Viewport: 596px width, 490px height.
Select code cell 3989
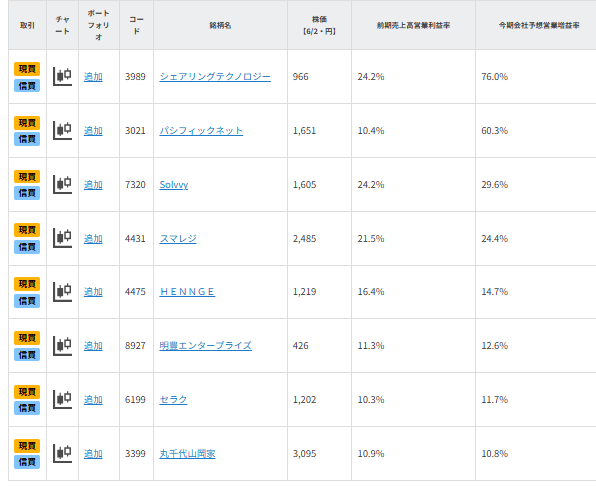[135, 77]
